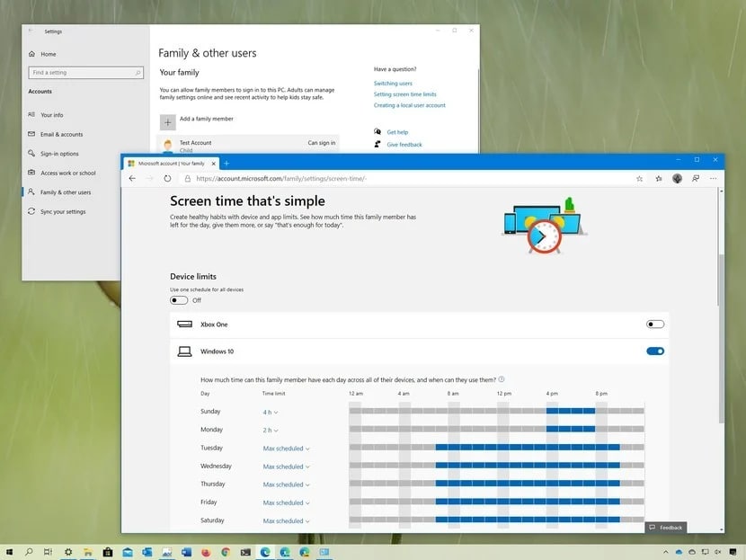Image resolution: width=746 pixels, height=560 pixels.
Task: Click the Xbox One console icon
Action: (x=184, y=324)
